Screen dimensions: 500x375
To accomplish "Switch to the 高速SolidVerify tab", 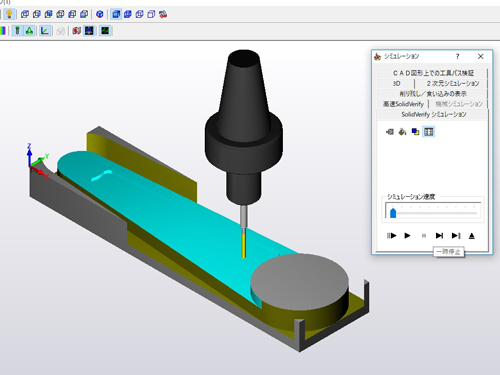I will pyautogui.click(x=403, y=104).
